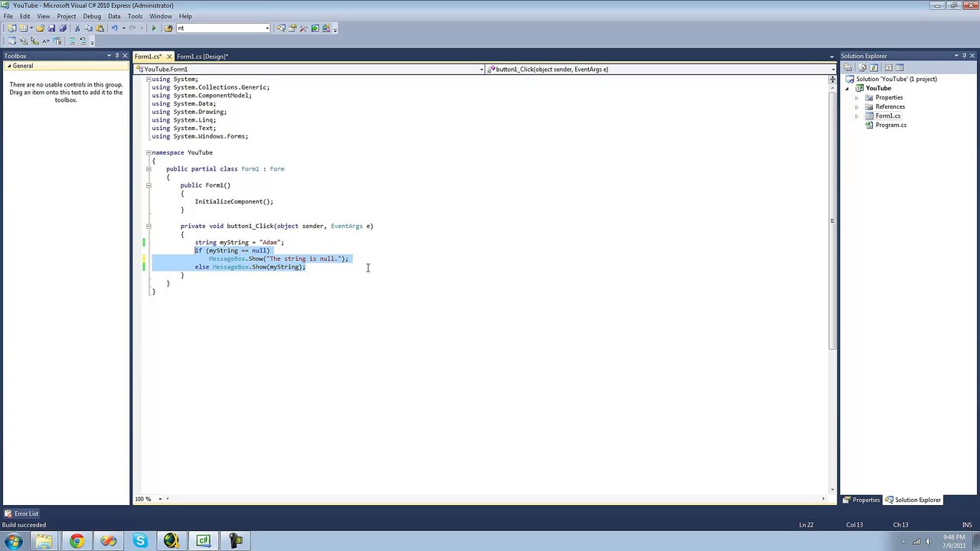Open the Project menu
This screenshot has height=551, width=980.
pos(67,16)
